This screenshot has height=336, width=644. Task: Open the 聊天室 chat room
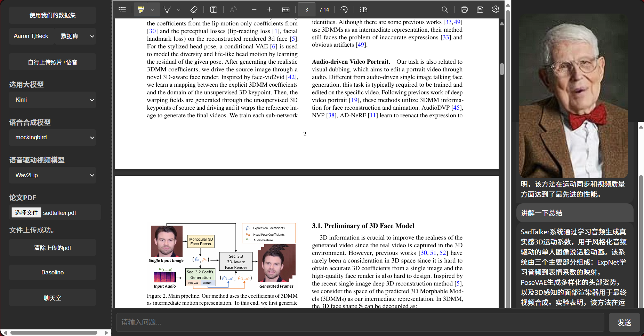tap(53, 298)
